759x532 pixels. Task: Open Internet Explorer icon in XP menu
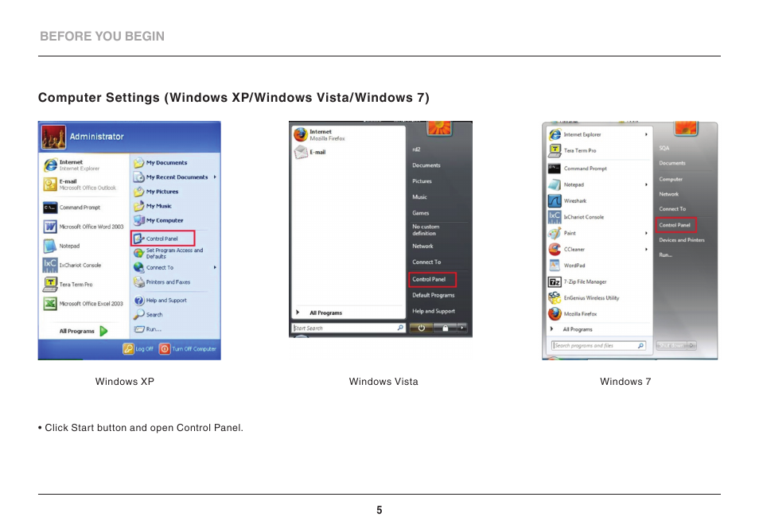pyautogui.click(x=50, y=165)
